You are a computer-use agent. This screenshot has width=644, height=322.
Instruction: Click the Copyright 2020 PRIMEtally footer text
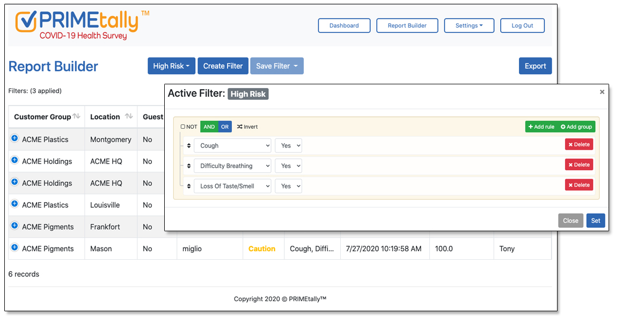pos(280,299)
